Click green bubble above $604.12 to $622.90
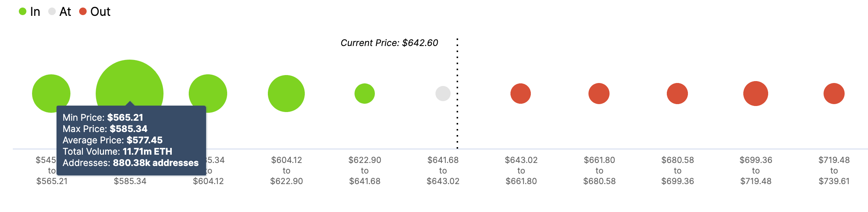 tap(286, 94)
